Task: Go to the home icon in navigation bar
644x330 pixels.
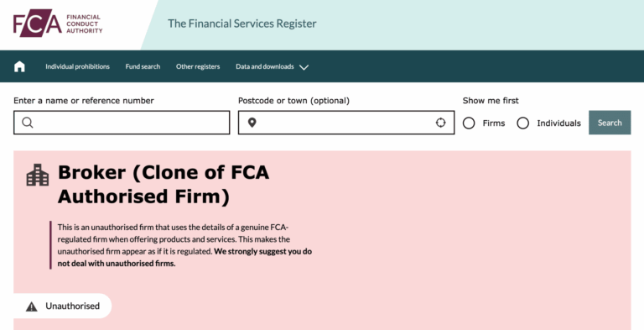Action: tap(19, 66)
